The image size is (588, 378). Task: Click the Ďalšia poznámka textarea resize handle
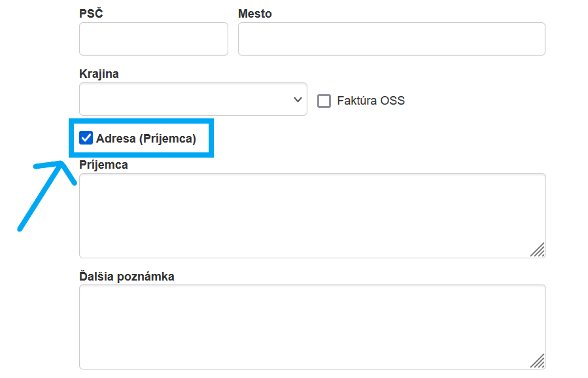[x=538, y=361]
